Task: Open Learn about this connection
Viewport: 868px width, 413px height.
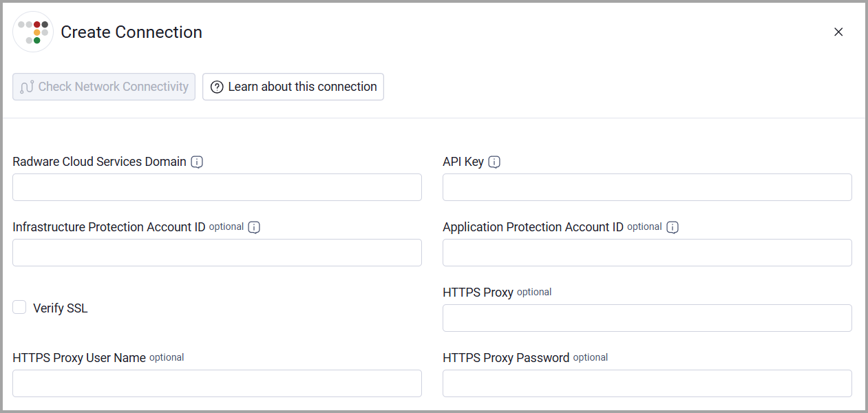Action: tap(293, 87)
